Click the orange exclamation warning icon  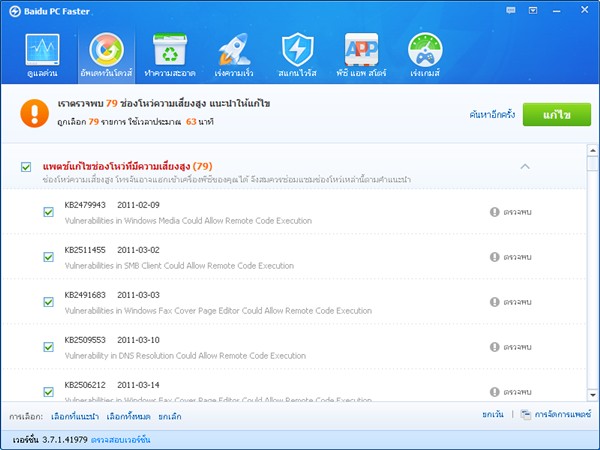pyautogui.click(x=34, y=113)
